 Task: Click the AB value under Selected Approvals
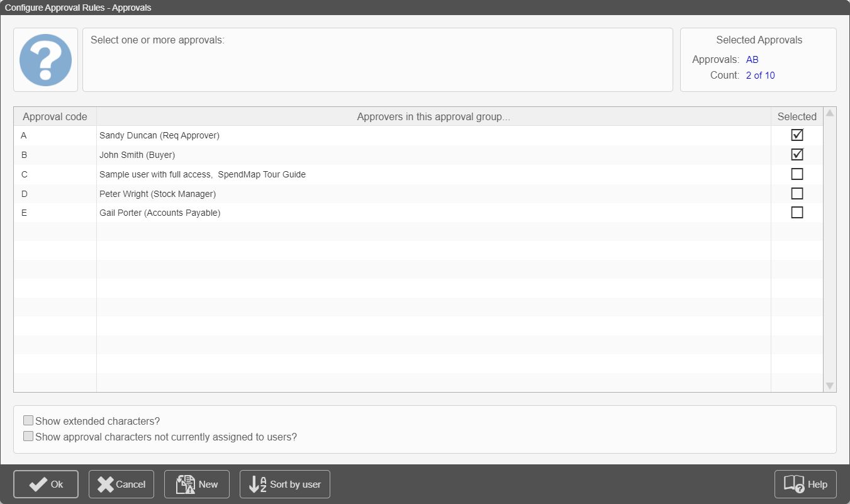pyautogui.click(x=752, y=60)
